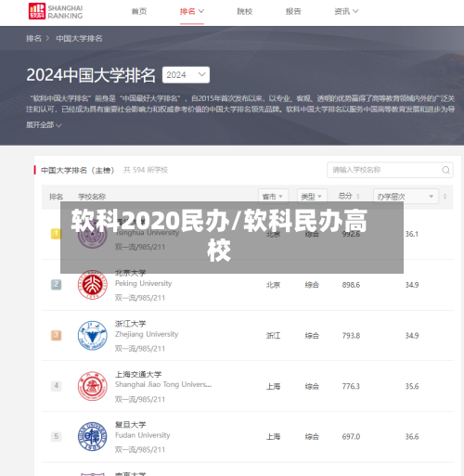Open the 省市 province filter dropdown

(273, 196)
